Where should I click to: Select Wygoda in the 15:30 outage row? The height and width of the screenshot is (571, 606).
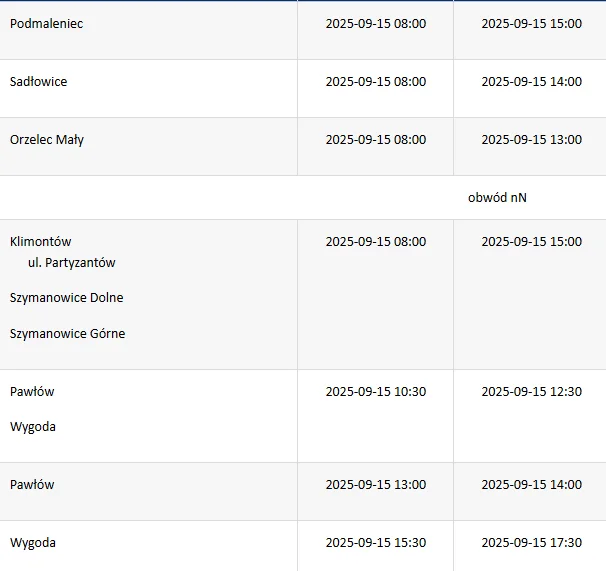point(33,543)
